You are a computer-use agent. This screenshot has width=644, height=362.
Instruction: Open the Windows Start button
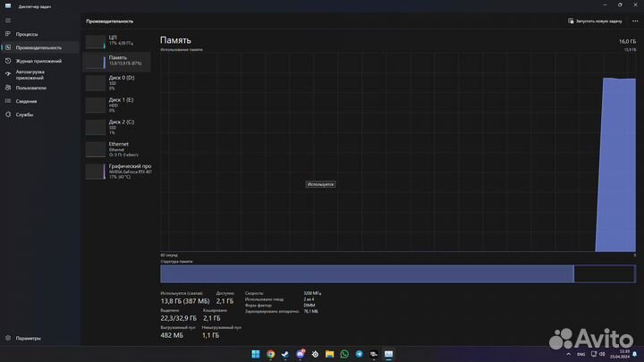click(255, 355)
